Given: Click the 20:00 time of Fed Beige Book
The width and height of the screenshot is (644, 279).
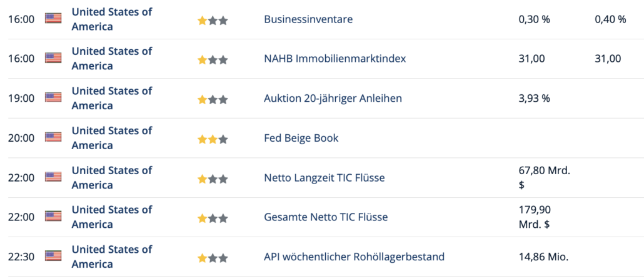Looking at the screenshot, I should 21,139.
